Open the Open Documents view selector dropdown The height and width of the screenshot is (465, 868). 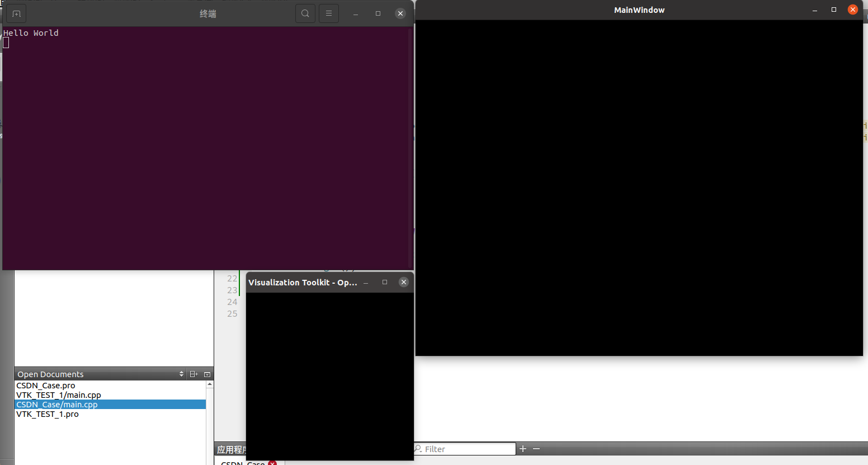click(181, 374)
